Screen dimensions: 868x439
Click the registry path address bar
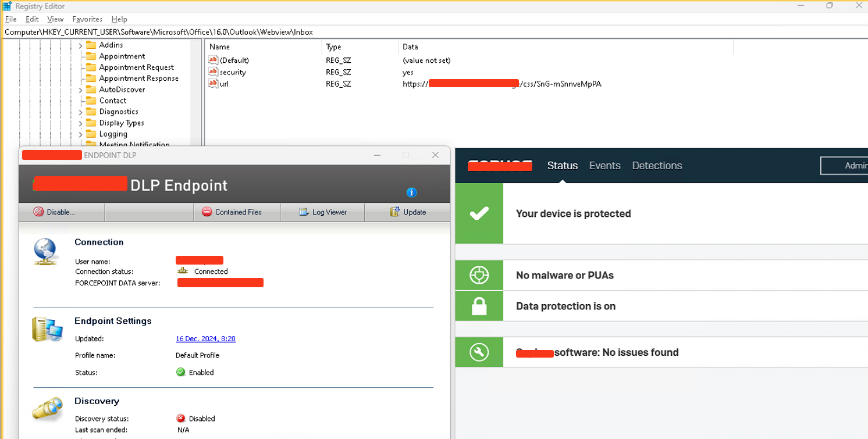tap(433, 32)
